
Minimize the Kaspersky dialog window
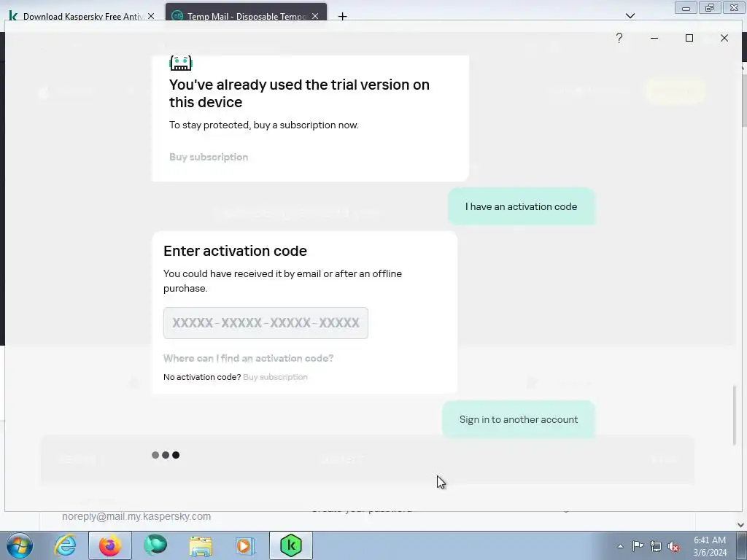click(654, 38)
